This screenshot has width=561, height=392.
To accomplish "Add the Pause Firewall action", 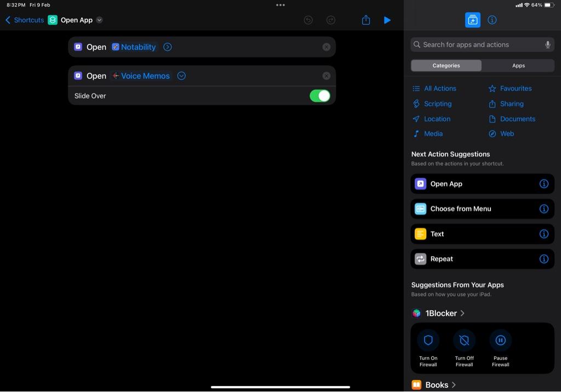I will (x=500, y=348).
